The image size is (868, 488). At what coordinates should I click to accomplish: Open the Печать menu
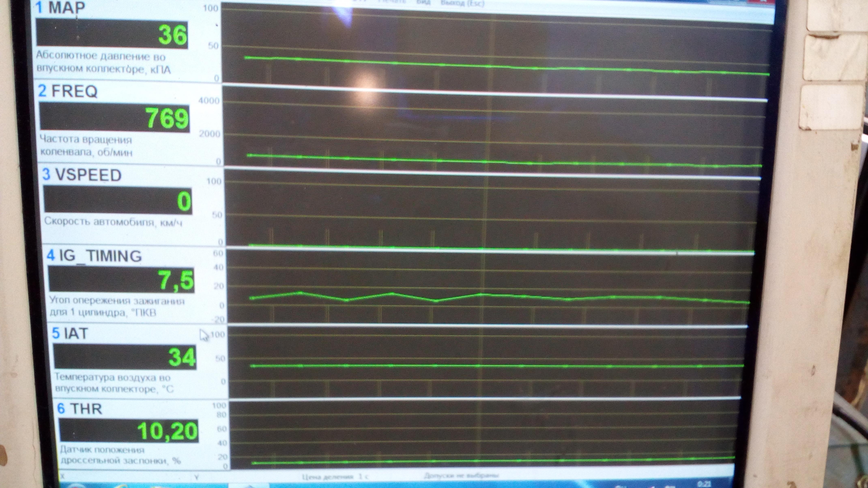click(x=392, y=2)
